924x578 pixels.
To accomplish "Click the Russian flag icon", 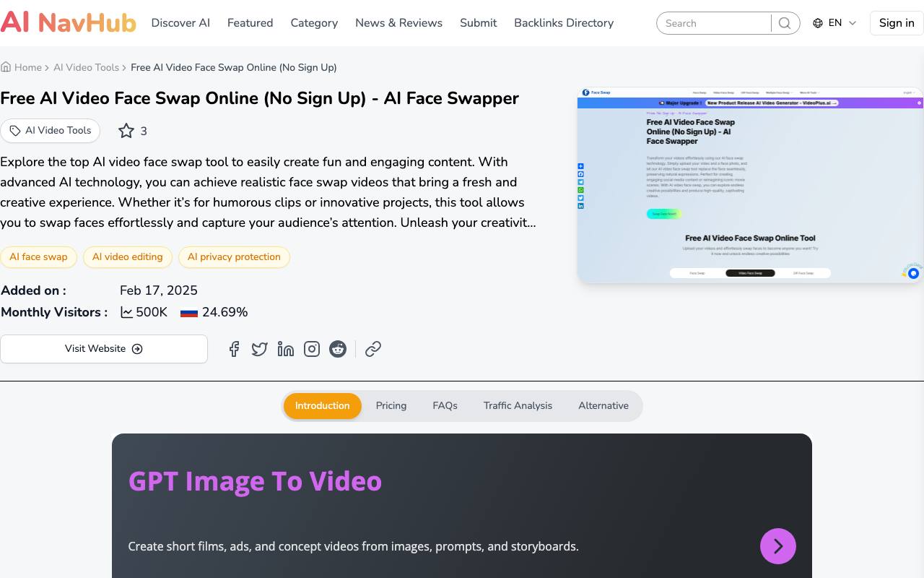I will (189, 313).
